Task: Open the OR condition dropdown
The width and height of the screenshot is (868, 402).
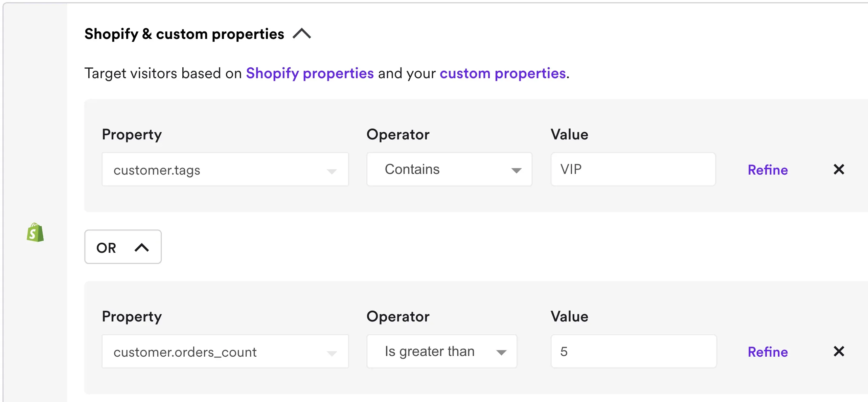Action: (x=123, y=247)
